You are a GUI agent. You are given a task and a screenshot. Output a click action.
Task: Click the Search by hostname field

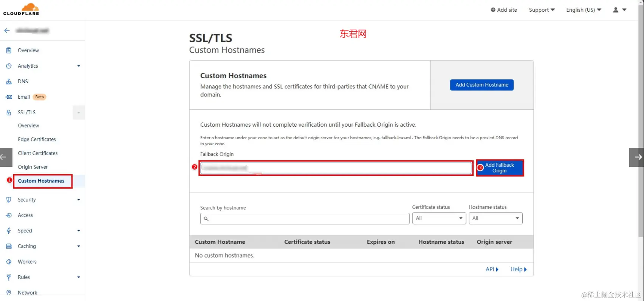pyautogui.click(x=305, y=219)
